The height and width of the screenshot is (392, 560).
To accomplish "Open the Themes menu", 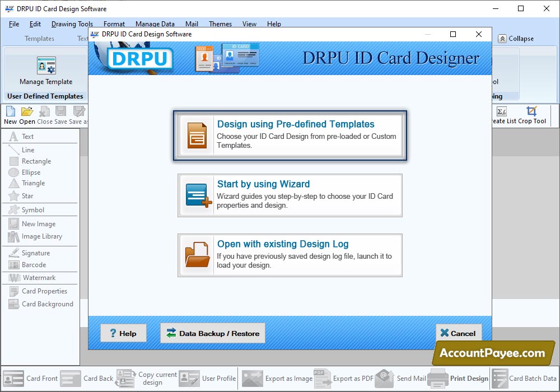I will [x=220, y=24].
